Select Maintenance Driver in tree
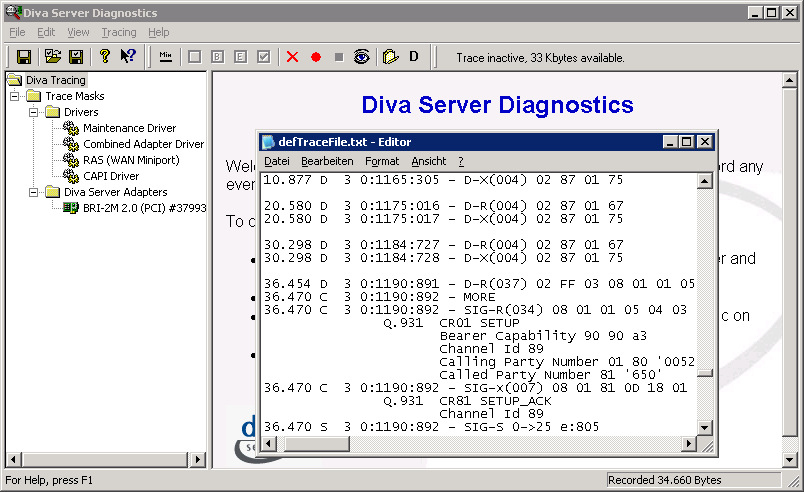804x492 pixels. tap(130, 128)
